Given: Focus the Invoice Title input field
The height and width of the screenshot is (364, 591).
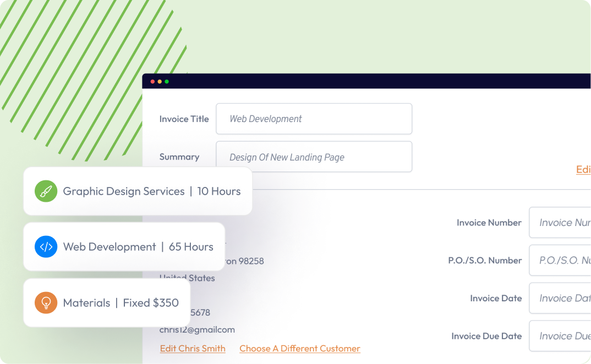Looking at the screenshot, I should click(x=314, y=119).
